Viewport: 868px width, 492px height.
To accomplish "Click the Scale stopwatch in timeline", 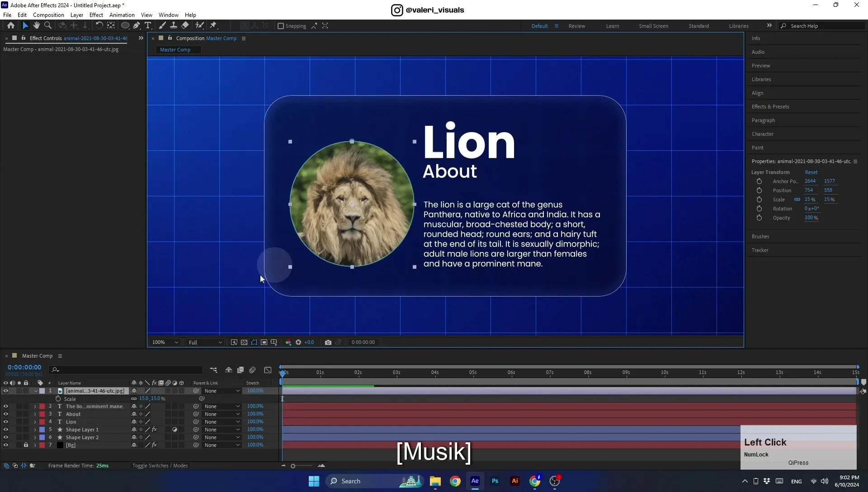I will tap(58, 399).
